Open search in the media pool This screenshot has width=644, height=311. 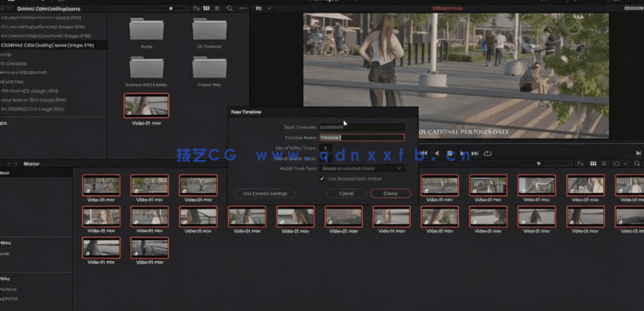(x=638, y=164)
